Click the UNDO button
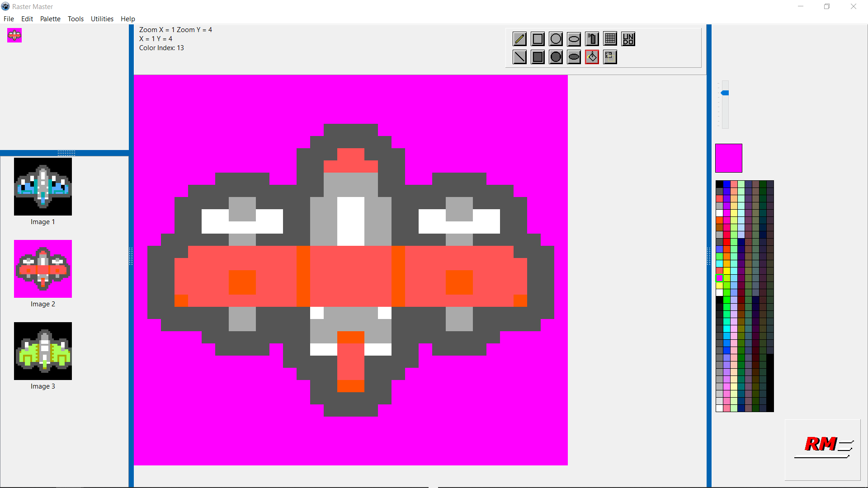This screenshot has width=868, height=488. click(628, 39)
